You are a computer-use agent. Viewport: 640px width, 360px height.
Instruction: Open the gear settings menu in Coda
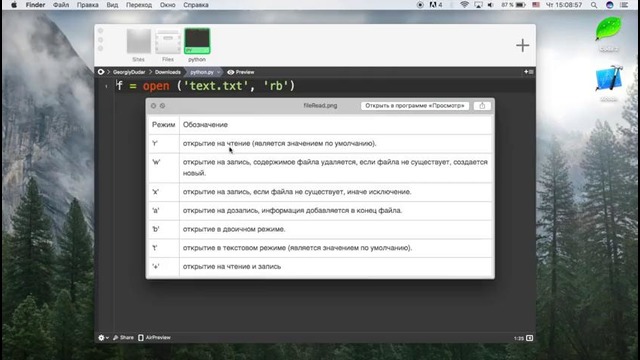pos(103,338)
